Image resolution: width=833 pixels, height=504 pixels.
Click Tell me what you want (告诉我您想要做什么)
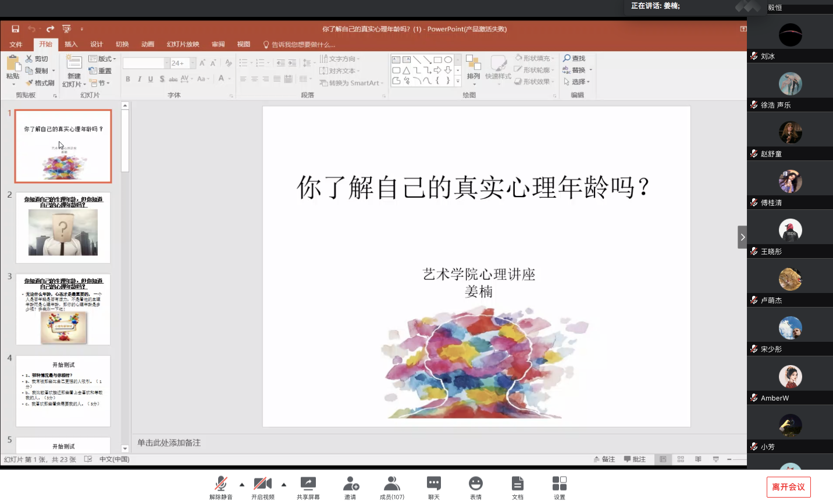pyautogui.click(x=299, y=44)
